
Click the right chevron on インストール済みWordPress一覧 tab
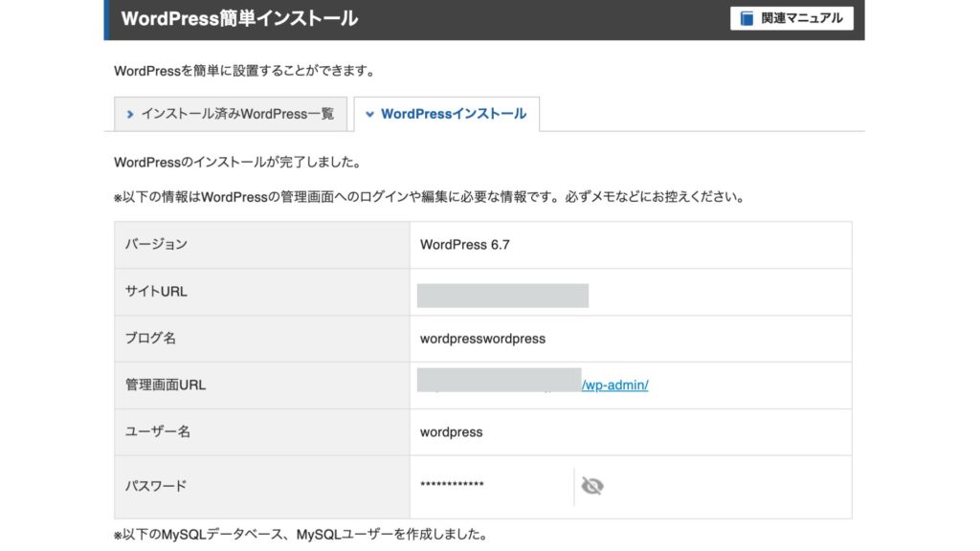[x=130, y=115]
